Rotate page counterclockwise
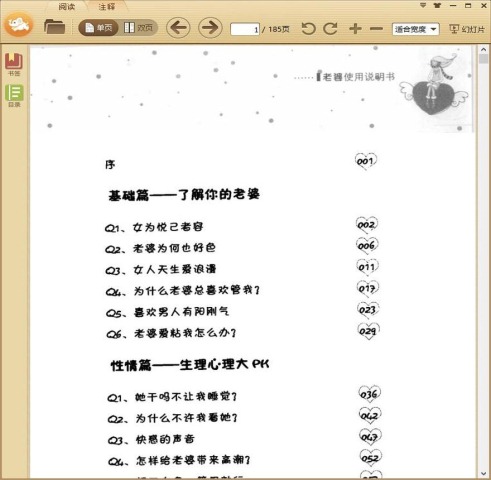491x480 pixels. (309, 29)
